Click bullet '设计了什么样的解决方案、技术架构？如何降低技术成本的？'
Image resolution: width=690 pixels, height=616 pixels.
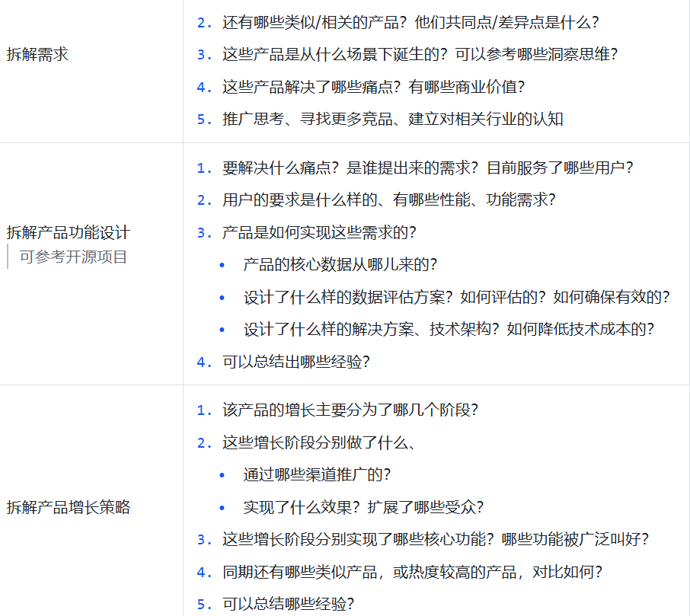(449, 329)
